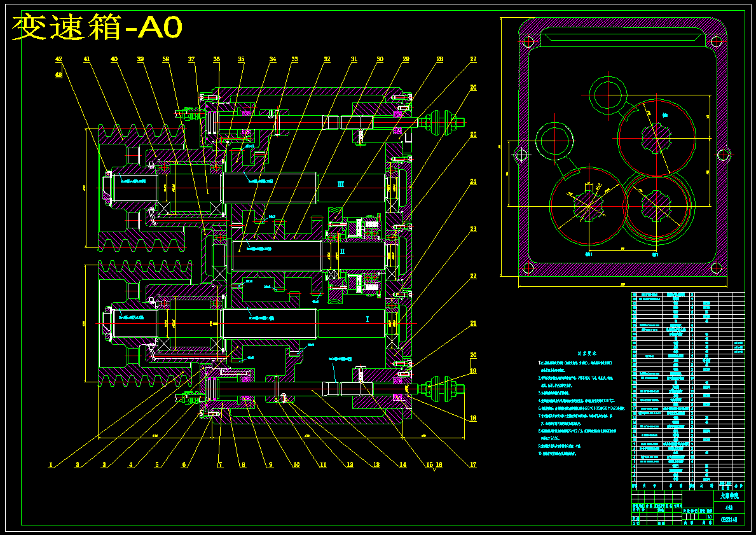
Task: Click shaft label II on middle shaft
Action: point(342,251)
